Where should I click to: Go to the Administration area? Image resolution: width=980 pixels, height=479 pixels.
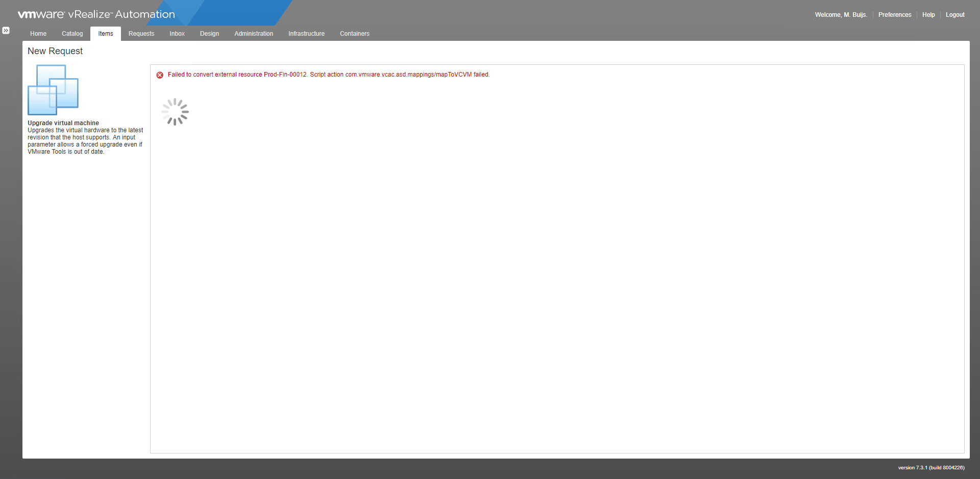(253, 33)
